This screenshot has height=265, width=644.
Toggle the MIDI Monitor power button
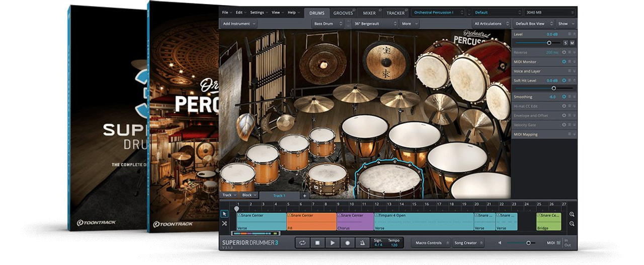[x=564, y=62]
